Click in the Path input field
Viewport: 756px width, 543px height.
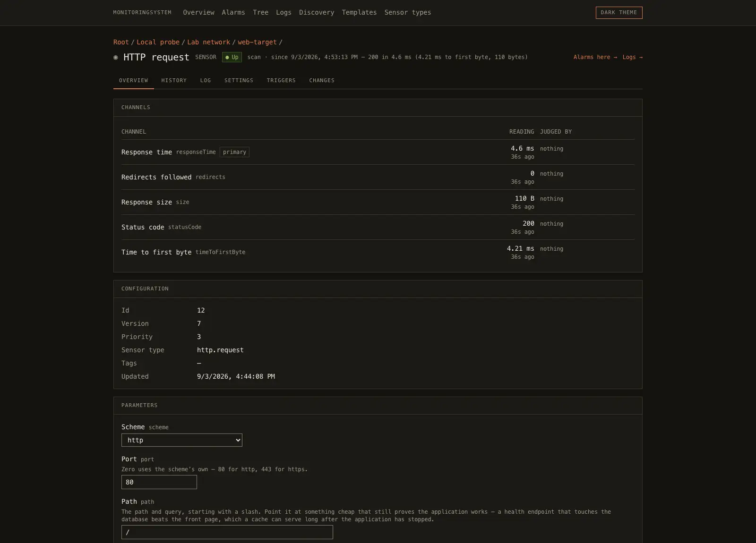227,532
